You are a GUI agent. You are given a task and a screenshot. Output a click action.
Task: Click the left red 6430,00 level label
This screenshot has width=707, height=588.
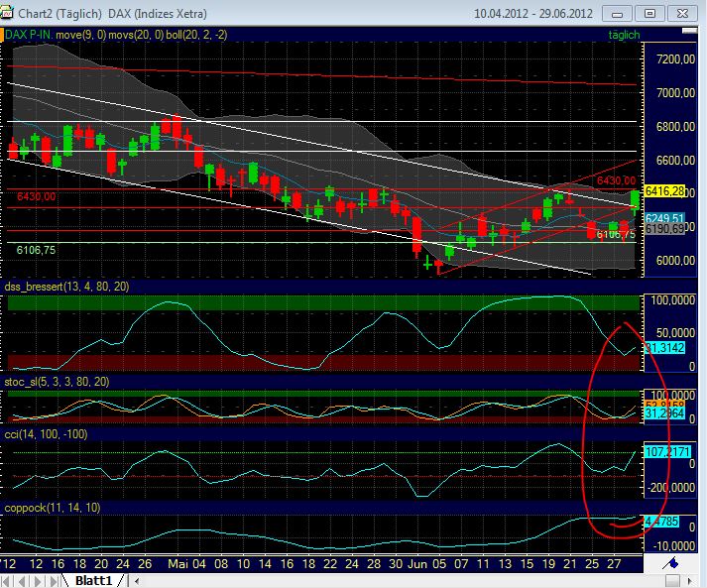click(37, 196)
